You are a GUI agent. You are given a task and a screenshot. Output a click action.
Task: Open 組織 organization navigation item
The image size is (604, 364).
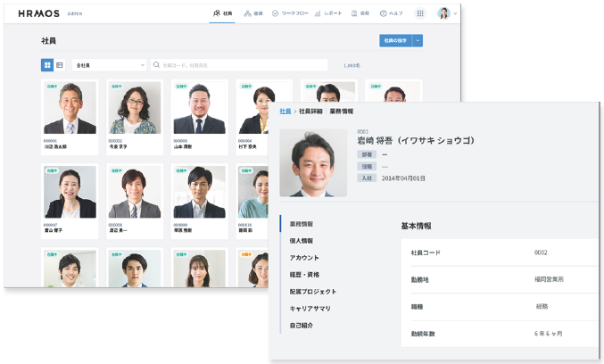253,13
